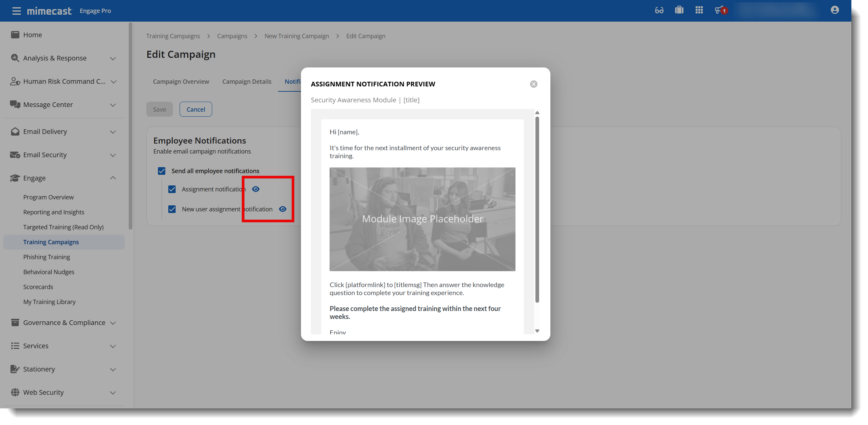The width and height of the screenshot is (868, 425).
Task: Go to Training Campaigns breadcrumb
Action: point(173,36)
